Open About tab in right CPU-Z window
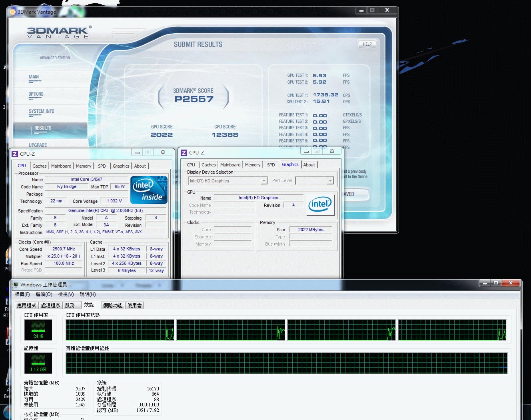 309,165
